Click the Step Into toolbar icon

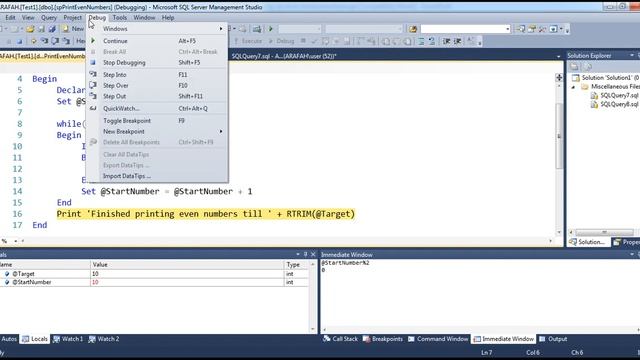pyautogui.click(x=44, y=41)
